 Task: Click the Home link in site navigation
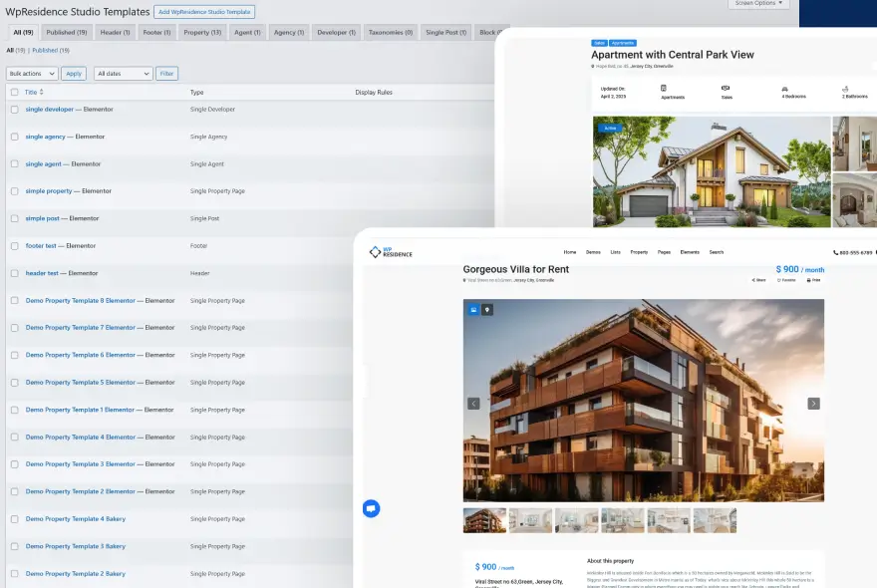570,252
